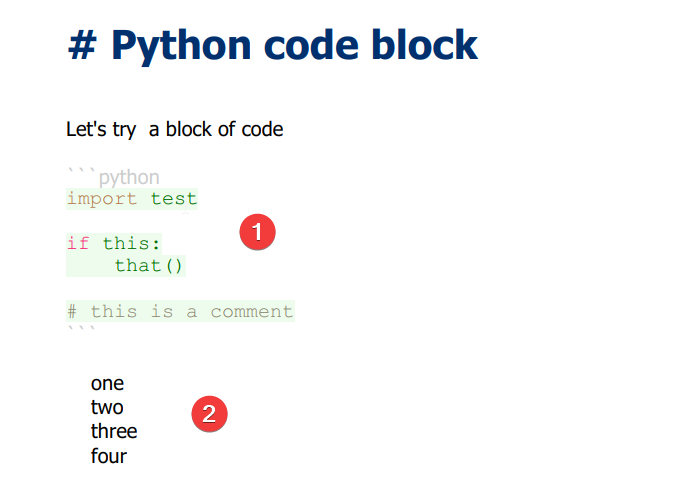Click the red annotation badge numbered 1
The height and width of the screenshot is (493, 693).
coord(257,232)
